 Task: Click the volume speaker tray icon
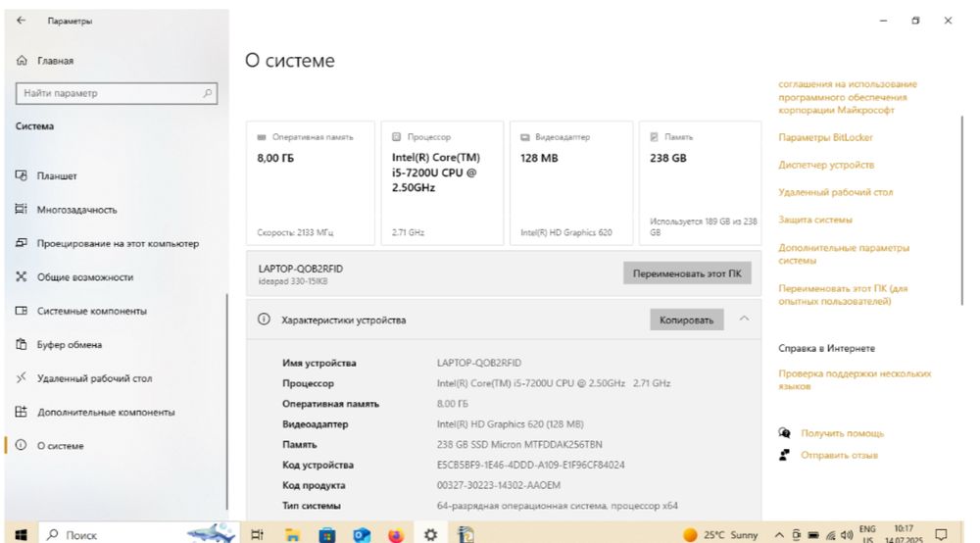(847, 535)
